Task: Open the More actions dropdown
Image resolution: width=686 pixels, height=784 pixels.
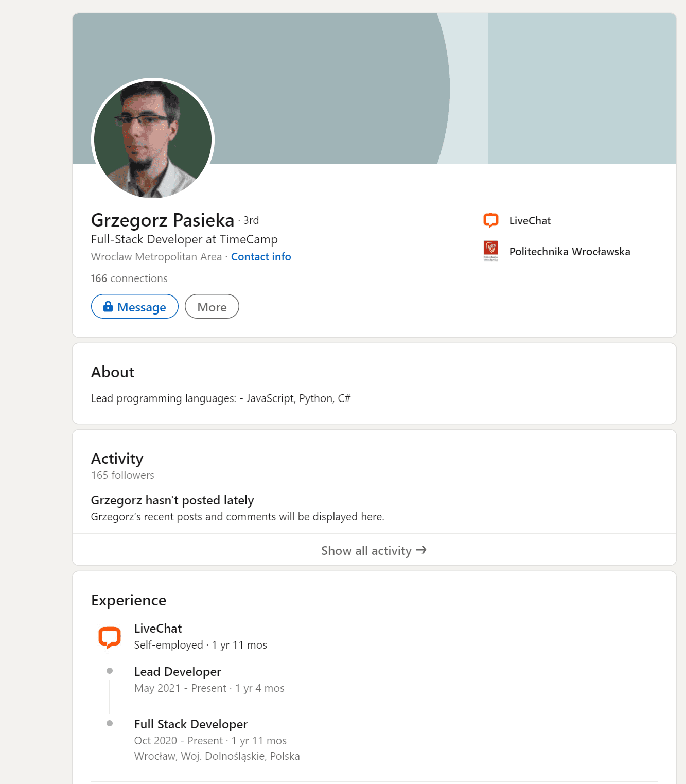Action: pyautogui.click(x=212, y=307)
